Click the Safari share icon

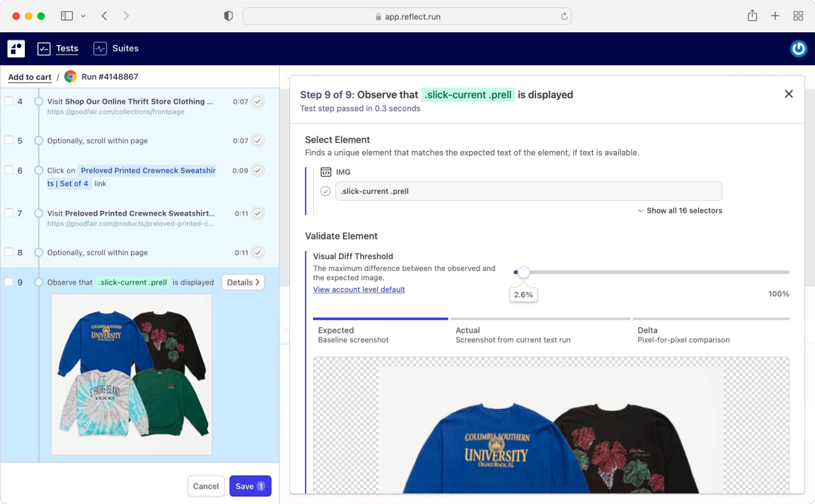pos(753,16)
